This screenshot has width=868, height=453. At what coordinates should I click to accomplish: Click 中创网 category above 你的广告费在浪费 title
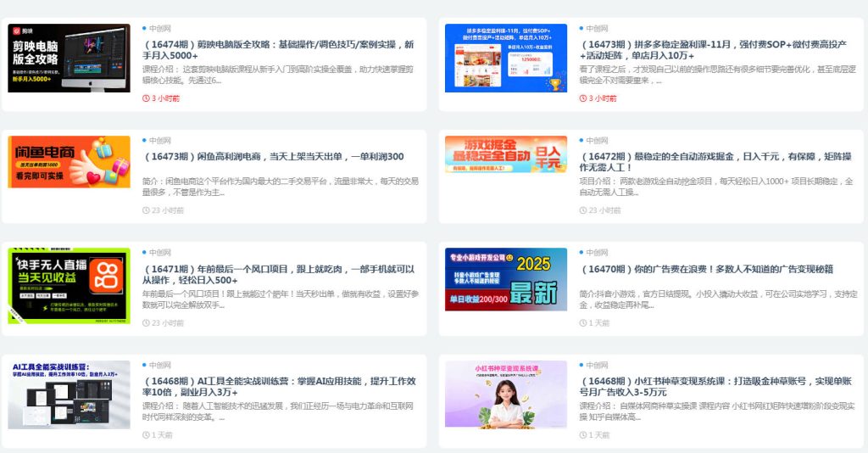pyautogui.click(x=597, y=253)
